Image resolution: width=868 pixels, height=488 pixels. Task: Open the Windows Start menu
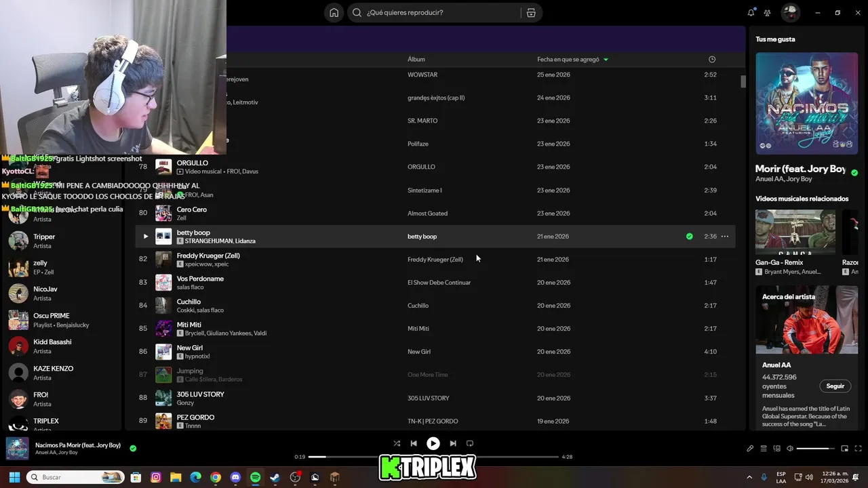[14, 477]
